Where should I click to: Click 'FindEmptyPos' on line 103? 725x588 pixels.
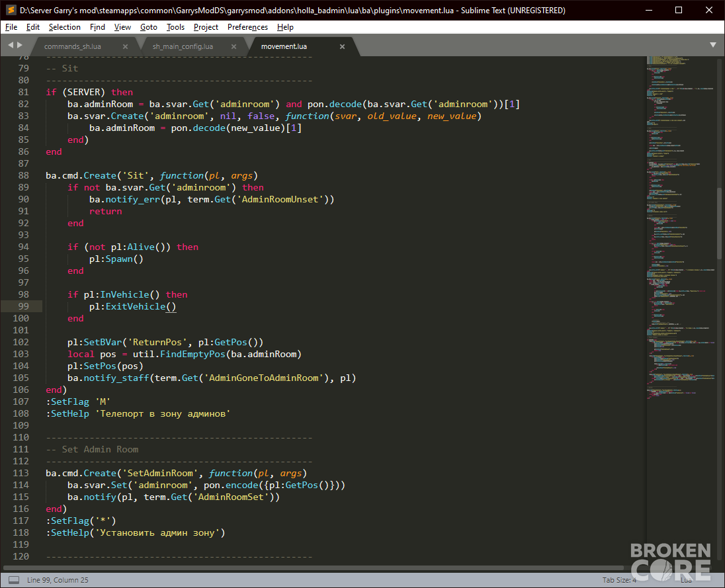[x=192, y=354]
